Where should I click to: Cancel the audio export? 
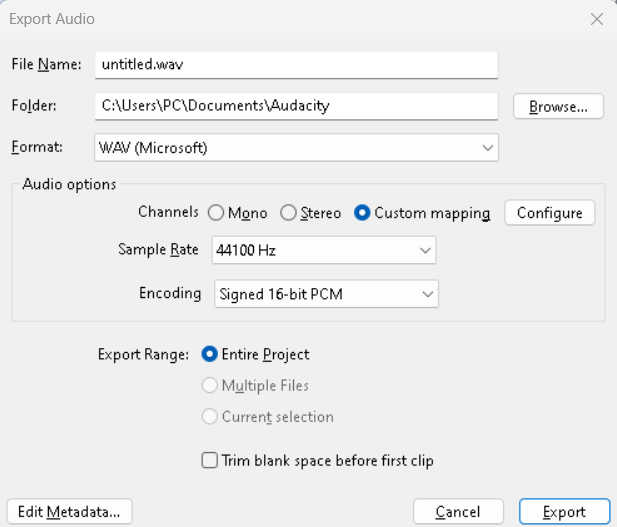(x=458, y=511)
